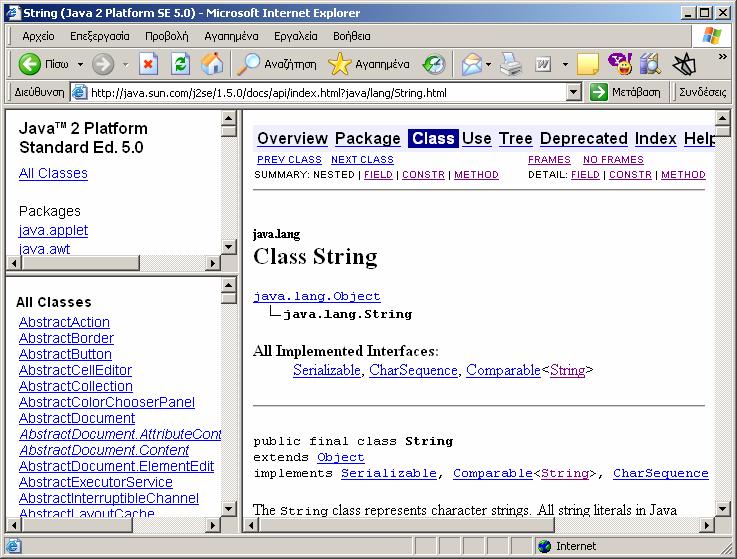Click the NEXT CLASS link
This screenshot has width=737, height=559.
[362, 160]
